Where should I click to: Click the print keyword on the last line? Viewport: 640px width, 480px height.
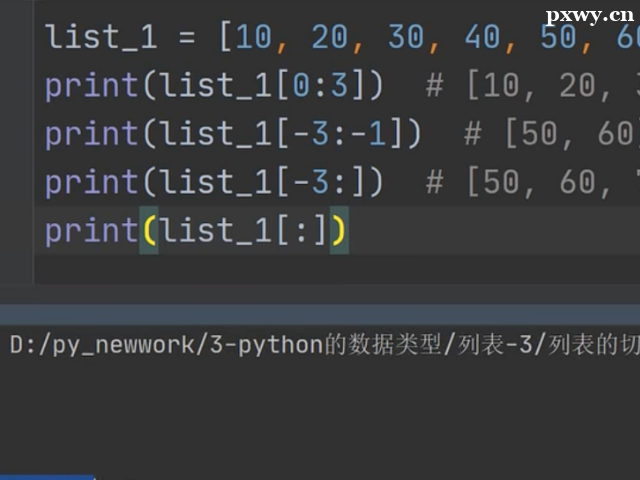pyautogui.click(x=91, y=231)
